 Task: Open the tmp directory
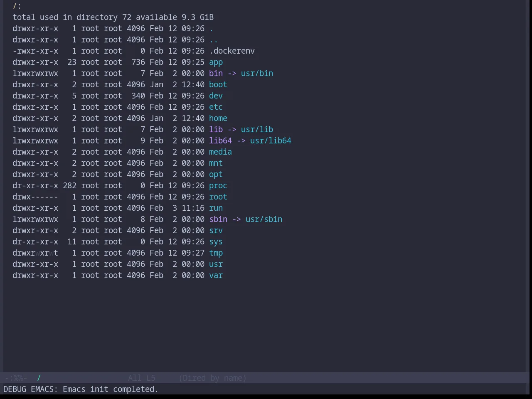coord(216,253)
